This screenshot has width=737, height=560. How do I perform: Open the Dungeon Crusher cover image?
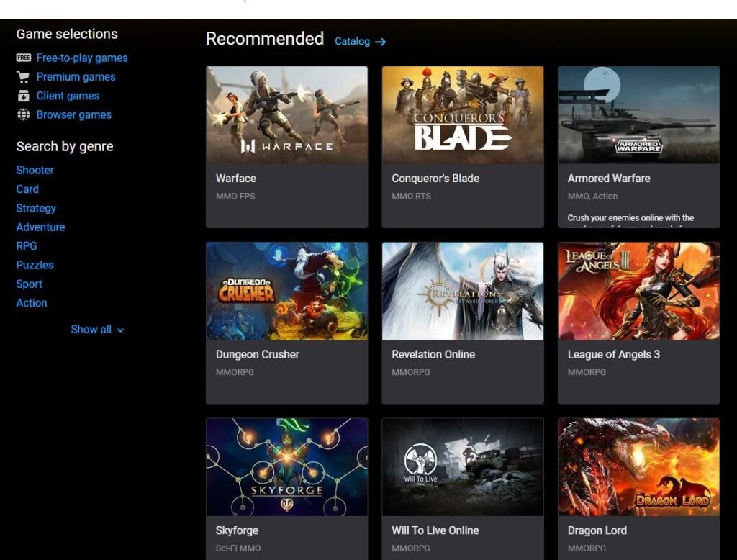coord(286,291)
